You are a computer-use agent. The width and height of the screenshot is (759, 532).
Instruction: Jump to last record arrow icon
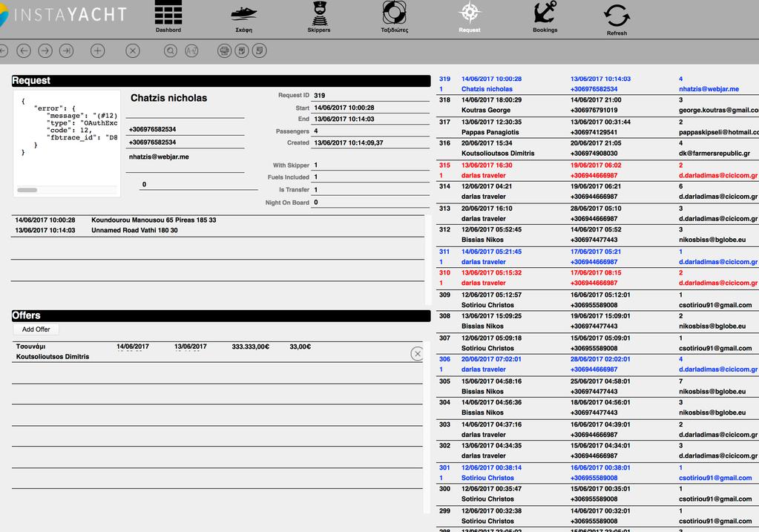tap(66, 51)
